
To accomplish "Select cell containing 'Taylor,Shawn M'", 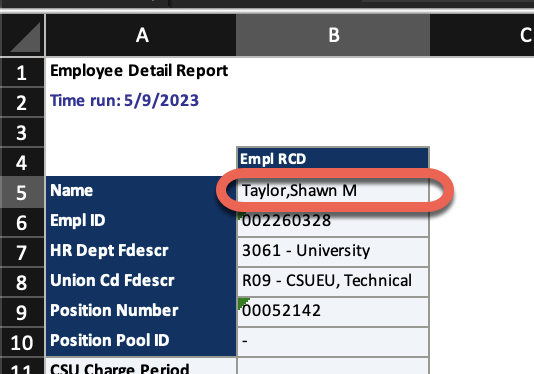I will coord(333,191).
